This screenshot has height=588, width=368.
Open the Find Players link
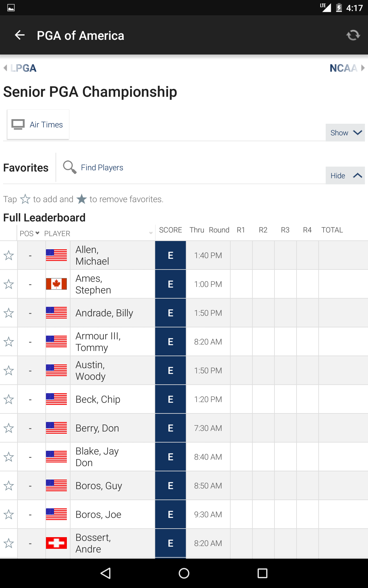coord(102,168)
